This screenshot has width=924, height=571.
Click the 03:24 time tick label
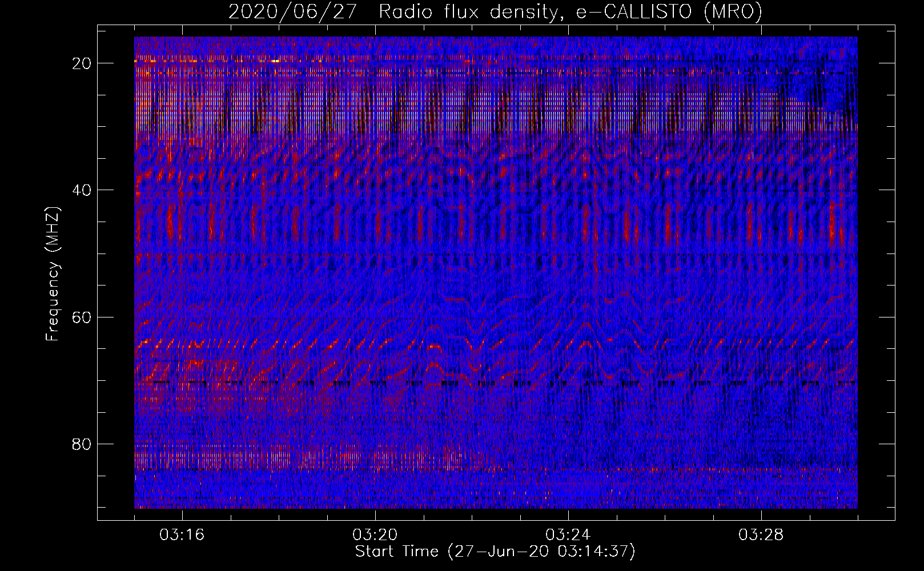coord(568,535)
